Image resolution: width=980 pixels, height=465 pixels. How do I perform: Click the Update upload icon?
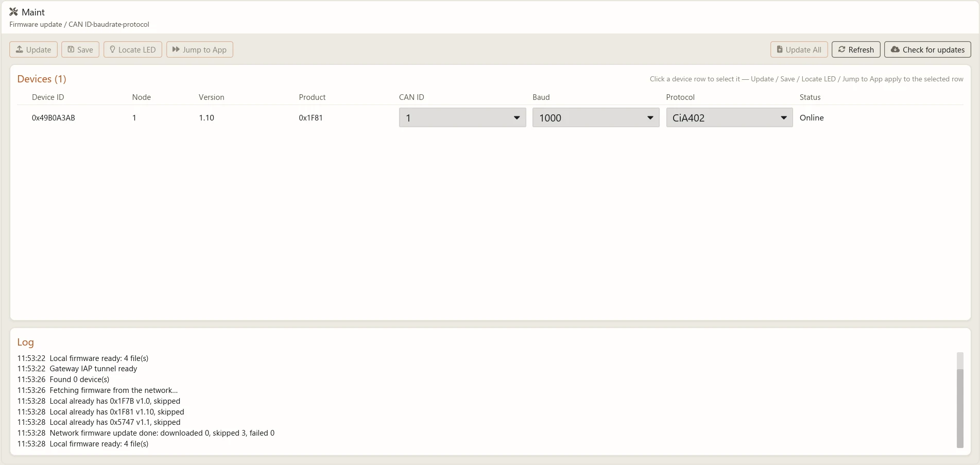point(20,49)
